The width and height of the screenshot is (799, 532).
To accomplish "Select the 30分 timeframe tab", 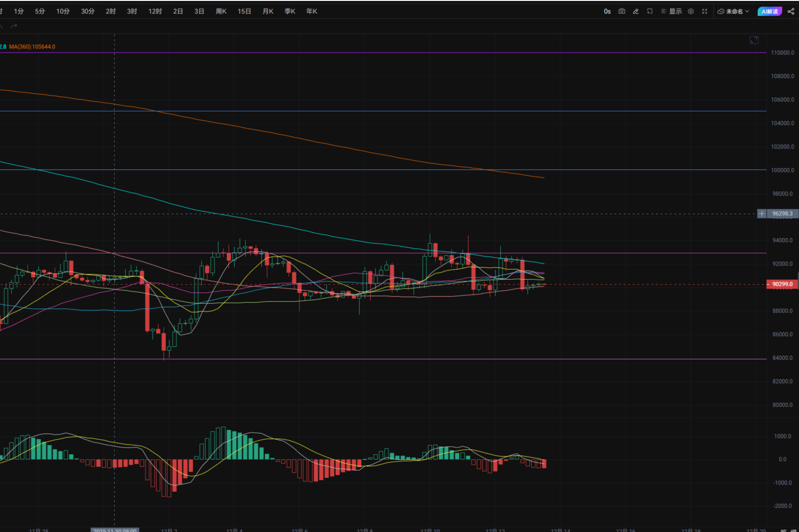I will (x=87, y=11).
